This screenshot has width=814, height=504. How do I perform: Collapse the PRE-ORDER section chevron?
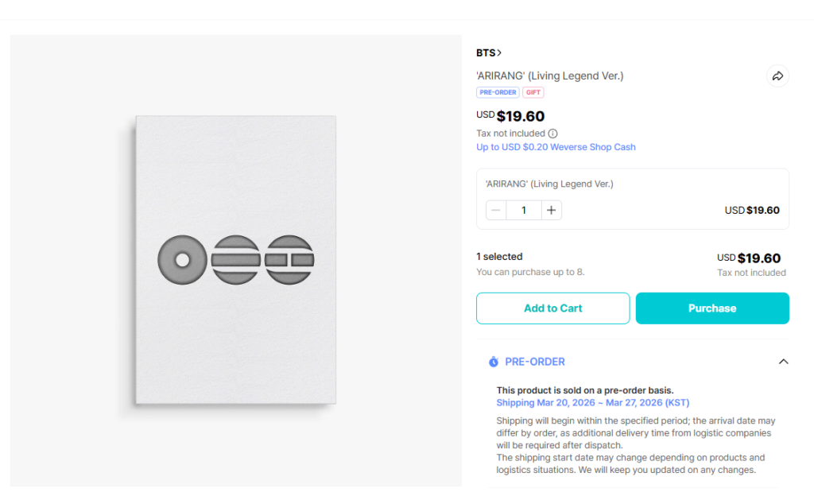pos(783,362)
